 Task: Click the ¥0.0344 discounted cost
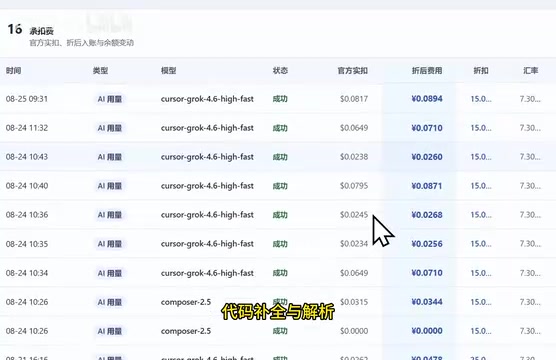click(427, 302)
